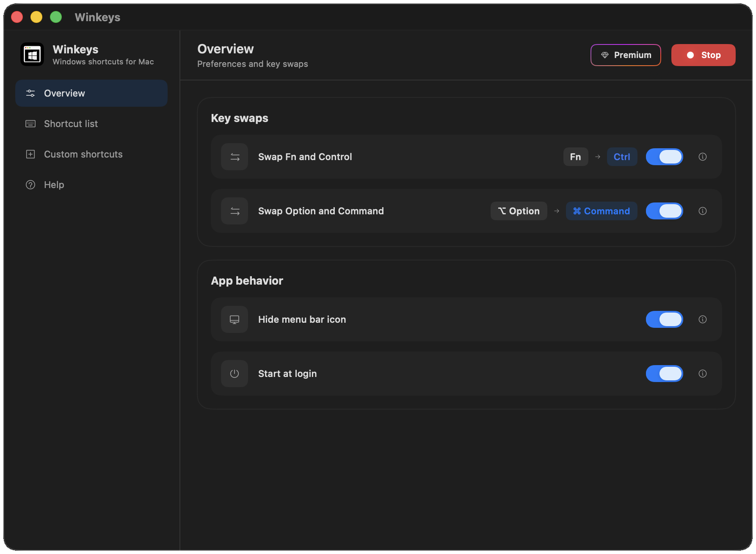The width and height of the screenshot is (756, 554).
Task: Stop Winkeys with the Stop button
Action: 704,55
